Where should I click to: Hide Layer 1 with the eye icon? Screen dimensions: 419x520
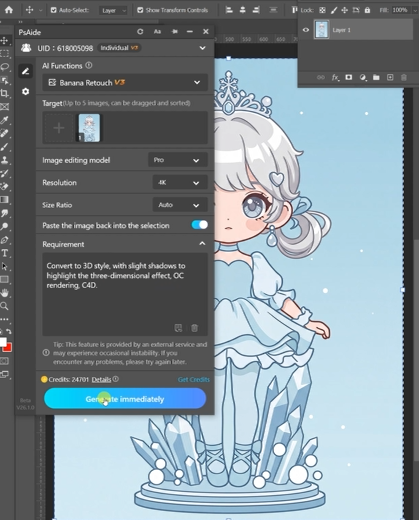(x=306, y=30)
